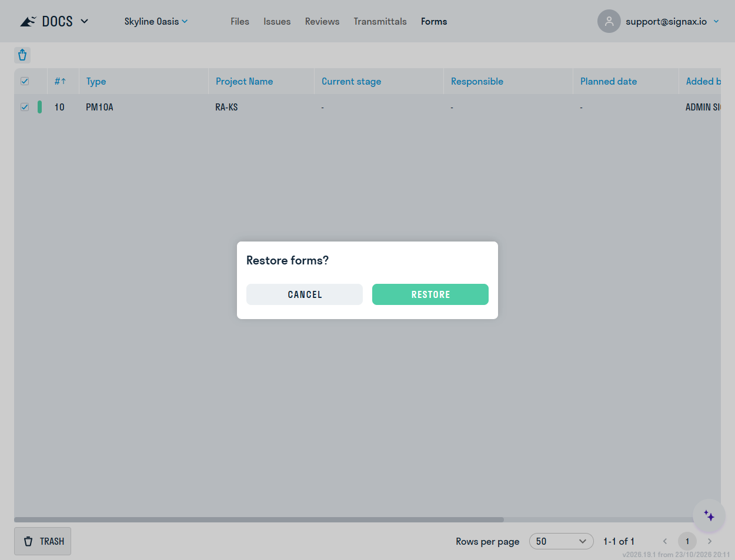
Task: Click CANCEL in the Restore forms dialog
Action: (x=305, y=294)
